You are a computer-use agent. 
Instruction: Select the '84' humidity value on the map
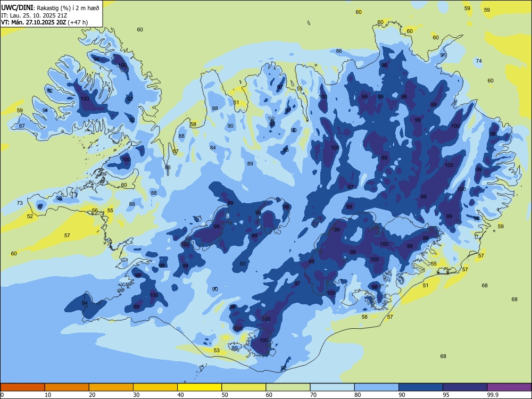(x=213, y=147)
